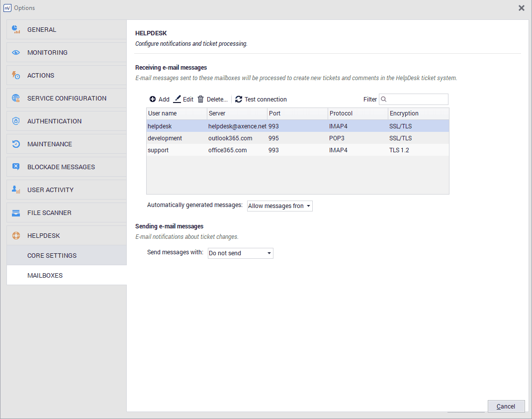Click the Actions lightning icon in sidebar
This screenshot has height=419, width=532.
click(16, 75)
